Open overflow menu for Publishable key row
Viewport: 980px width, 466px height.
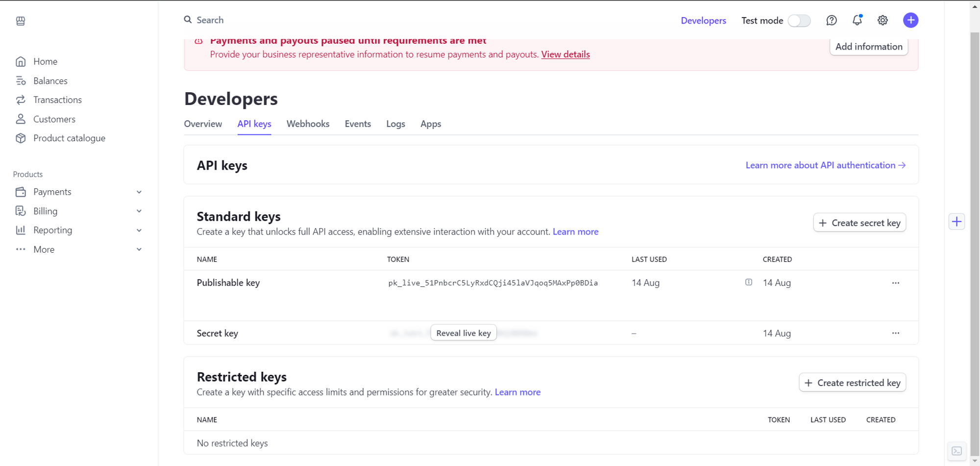tap(895, 283)
